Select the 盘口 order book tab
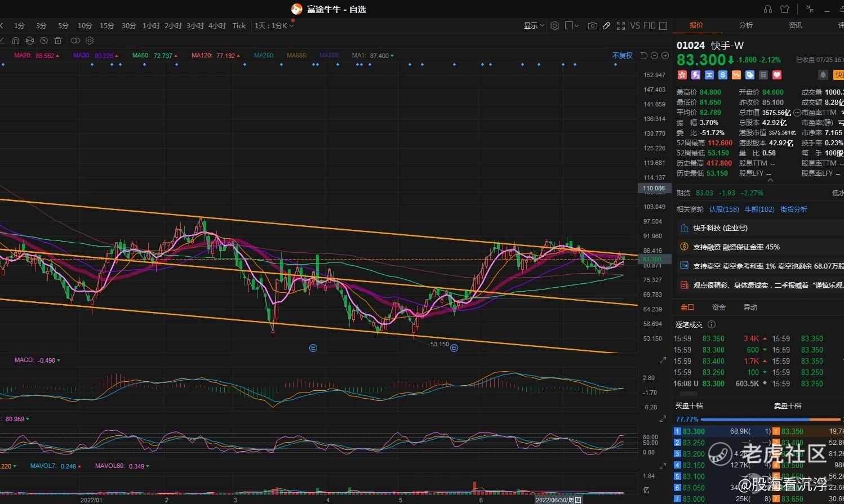 click(x=687, y=307)
